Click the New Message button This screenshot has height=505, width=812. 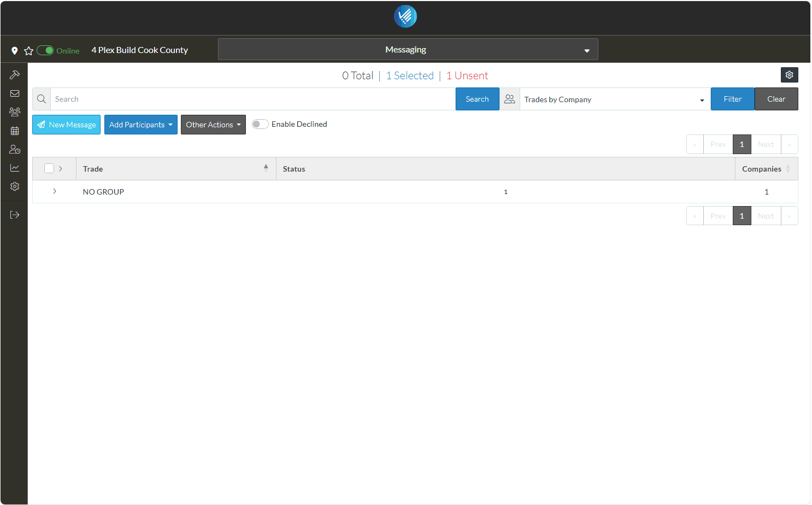coord(66,125)
